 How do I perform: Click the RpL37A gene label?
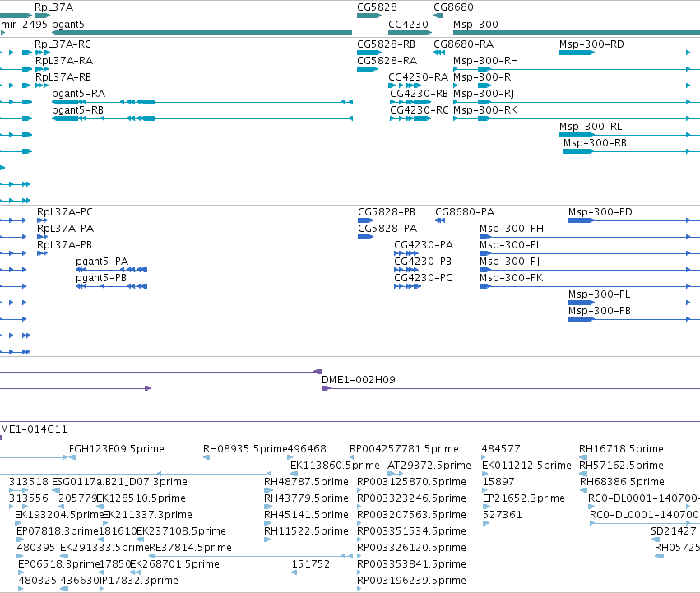53,7
